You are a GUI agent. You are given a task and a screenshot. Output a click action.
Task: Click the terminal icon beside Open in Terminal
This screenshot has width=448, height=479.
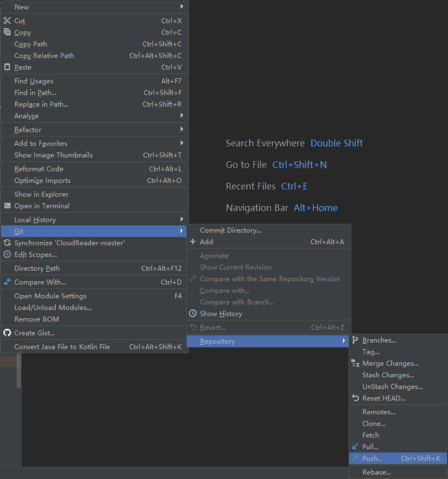[x=7, y=206]
